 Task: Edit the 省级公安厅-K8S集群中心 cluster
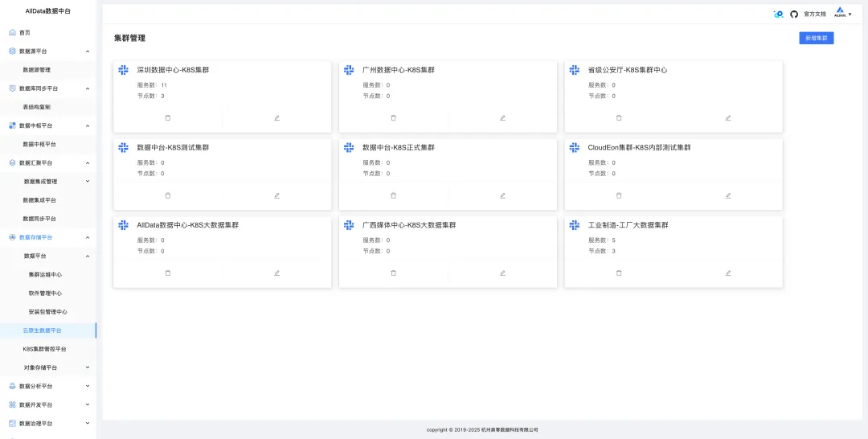[728, 118]
